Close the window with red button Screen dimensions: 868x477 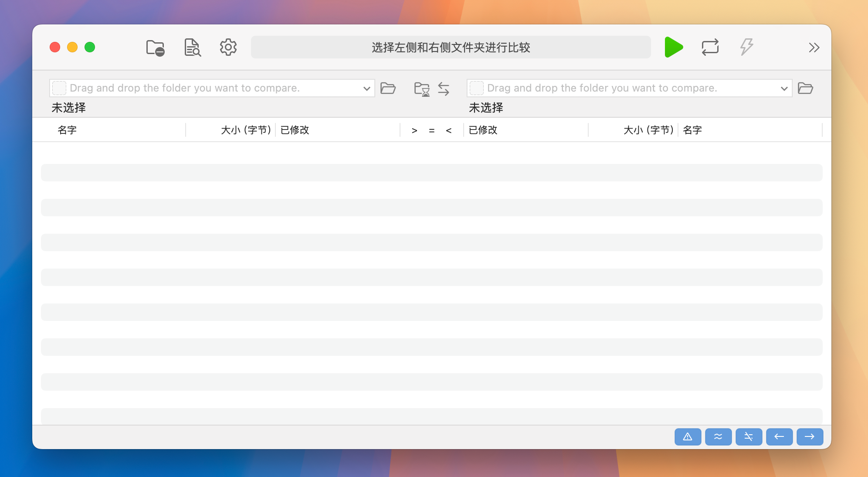click(x=55, y=47)
